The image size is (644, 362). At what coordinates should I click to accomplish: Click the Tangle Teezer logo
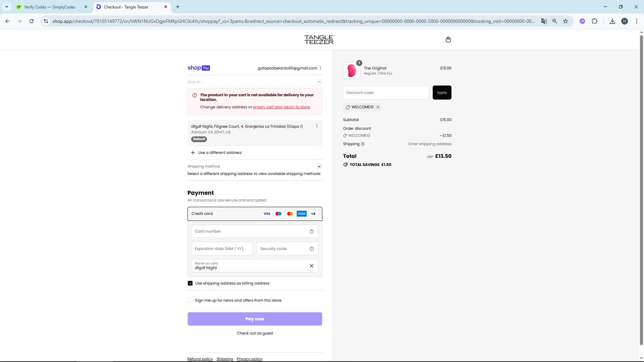[319, 39]
